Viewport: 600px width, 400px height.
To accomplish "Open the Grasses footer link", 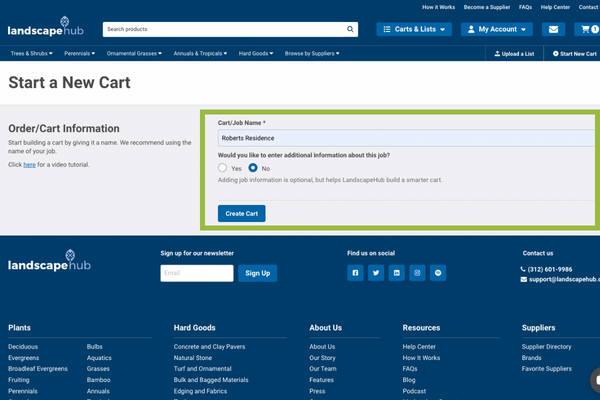I will pyautogui.click(x=98, y=369).
